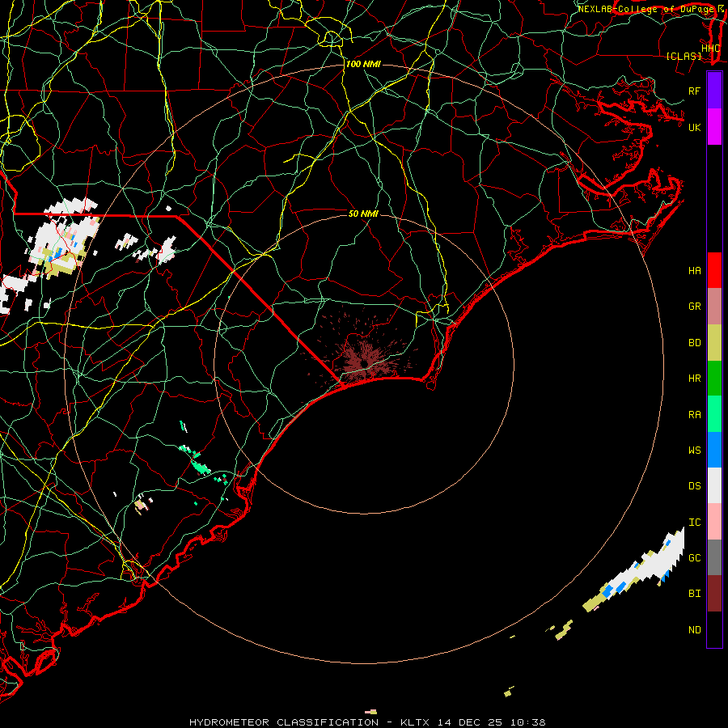The width and height of the screenshot is (728, 728).
Task: Click the HR legend label
Action: (694, 379)
